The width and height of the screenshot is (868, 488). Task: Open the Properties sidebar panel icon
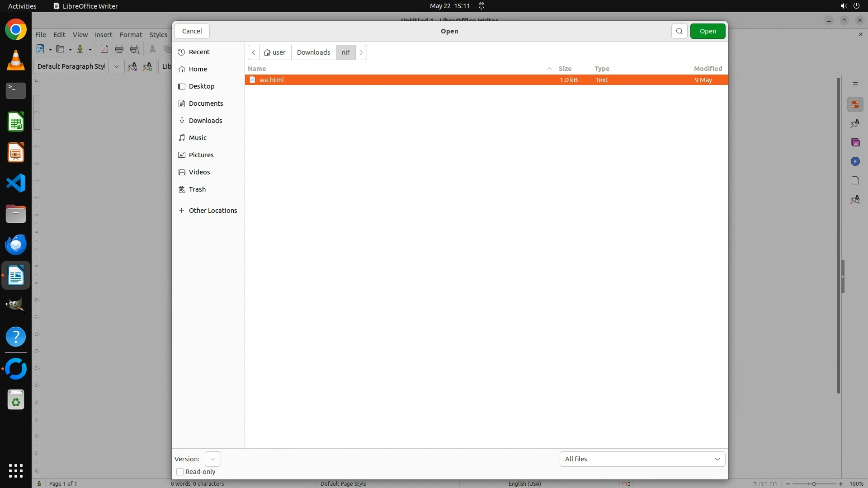click(855, 105)
